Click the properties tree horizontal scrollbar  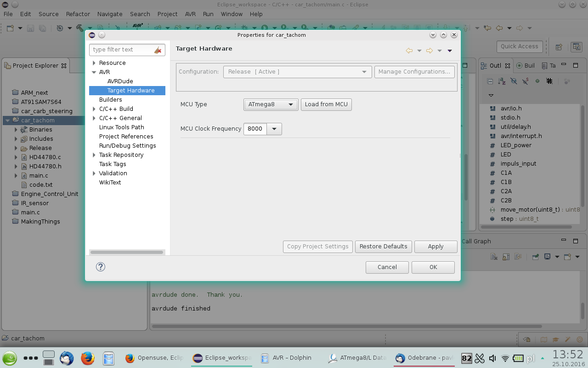pyautogui.click(x=127, y=252)
